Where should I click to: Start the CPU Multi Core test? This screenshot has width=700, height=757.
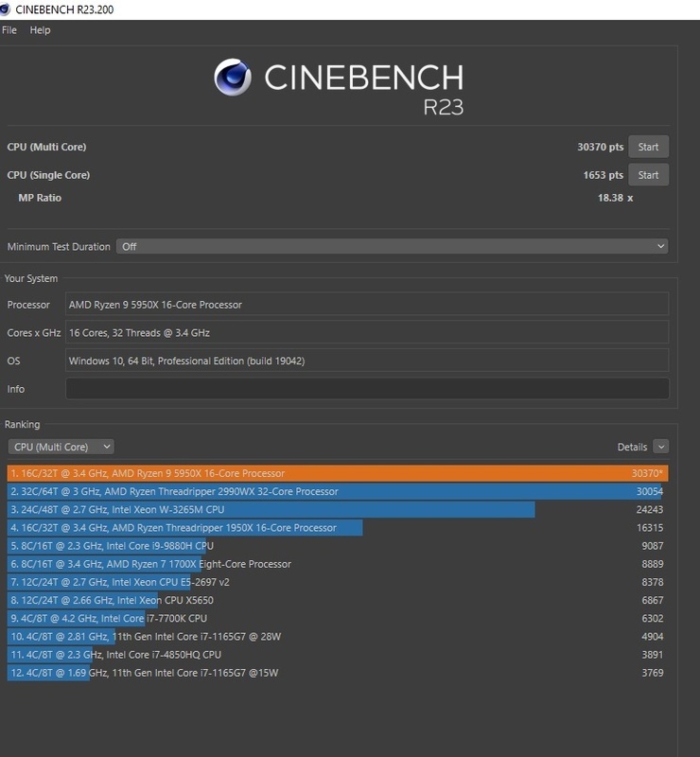[648, 147]
